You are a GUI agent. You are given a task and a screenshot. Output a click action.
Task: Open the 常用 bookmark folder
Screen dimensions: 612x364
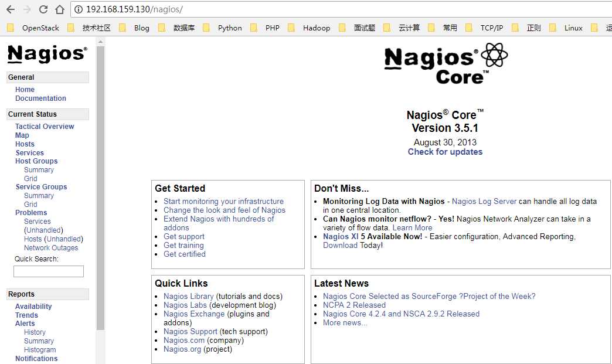443,28
